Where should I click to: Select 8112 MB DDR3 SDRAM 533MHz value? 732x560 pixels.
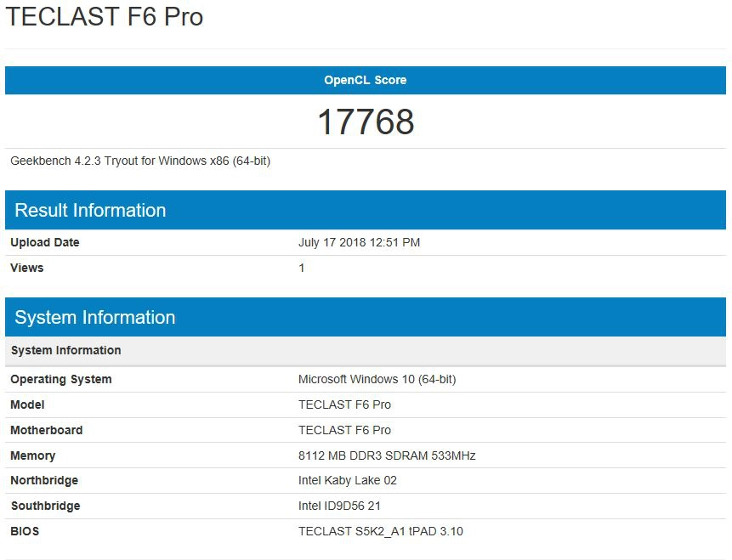point(387,455)
